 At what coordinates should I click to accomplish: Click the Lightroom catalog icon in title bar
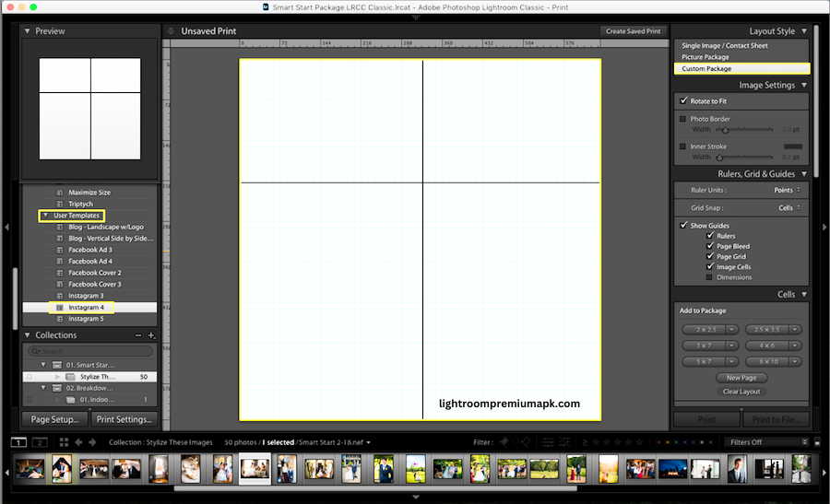266,7
